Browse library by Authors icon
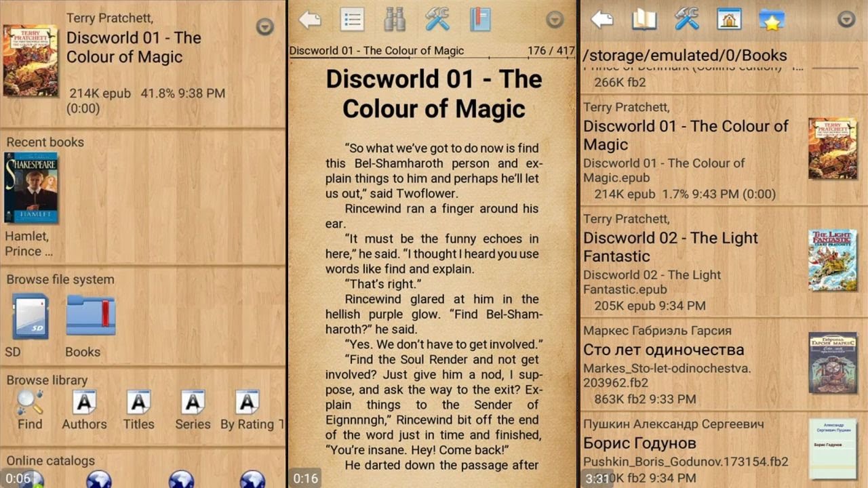The height and width of the screenshot is (488, 868). point(84,403)
